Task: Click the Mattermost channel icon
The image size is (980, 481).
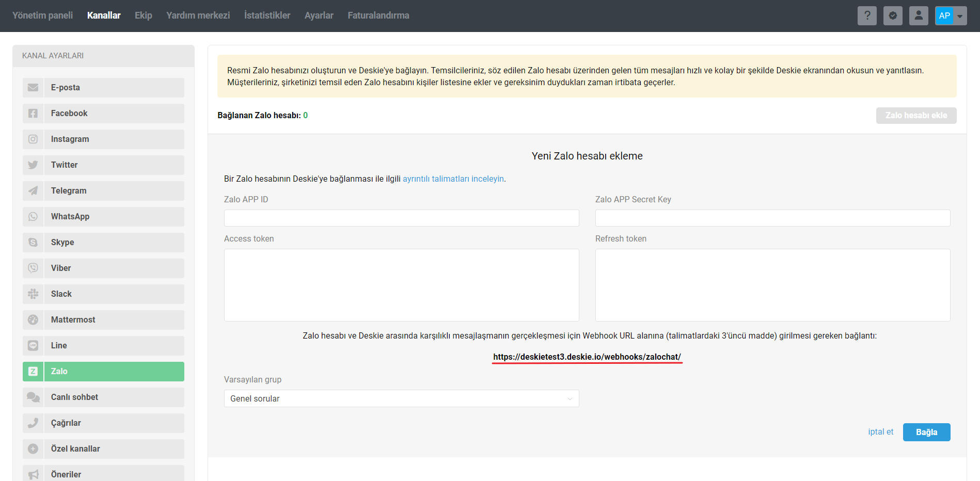Action: click(x=33, y=320)
